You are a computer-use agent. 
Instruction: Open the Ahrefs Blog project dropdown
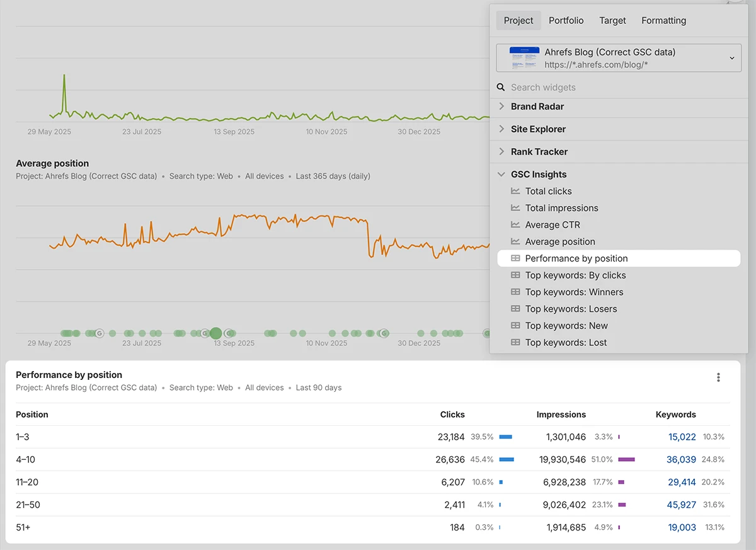[619, 58]
